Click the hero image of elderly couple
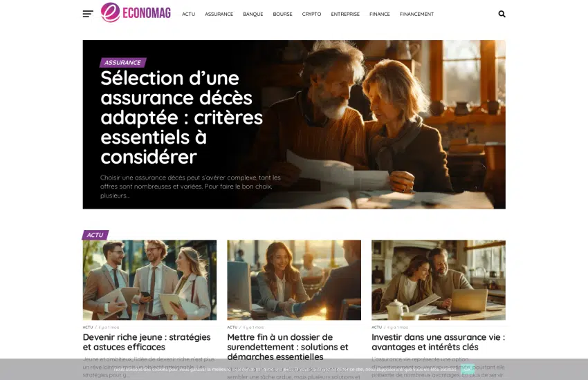This screenshot has width=588, height=380. click(x=375, y=124)
